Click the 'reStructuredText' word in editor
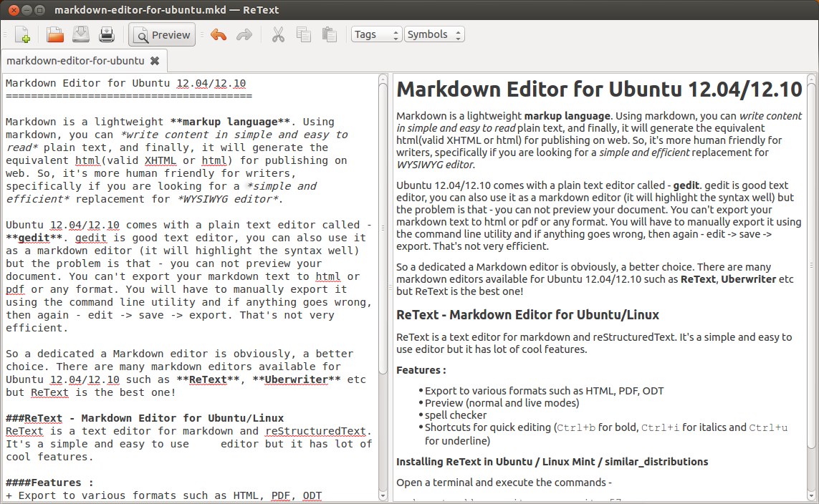This screenshot has width=819, height=504. tap(315, 431)
